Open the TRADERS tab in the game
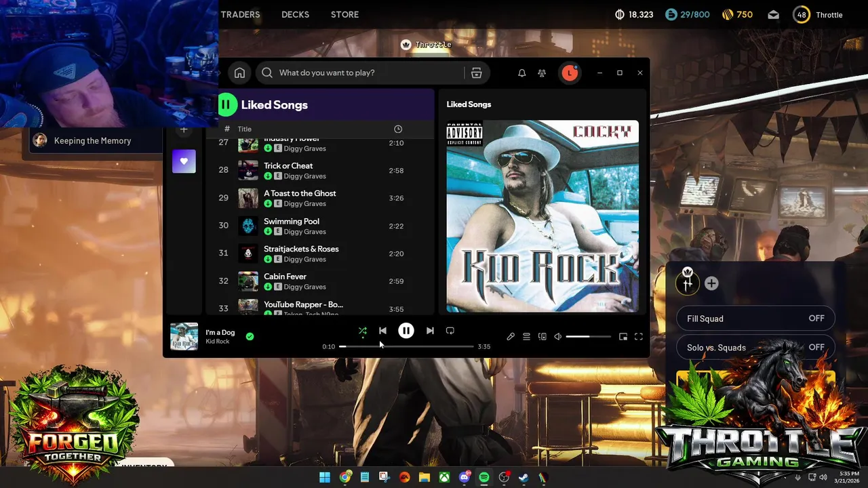The image size is (868, 488). point(240,14)
